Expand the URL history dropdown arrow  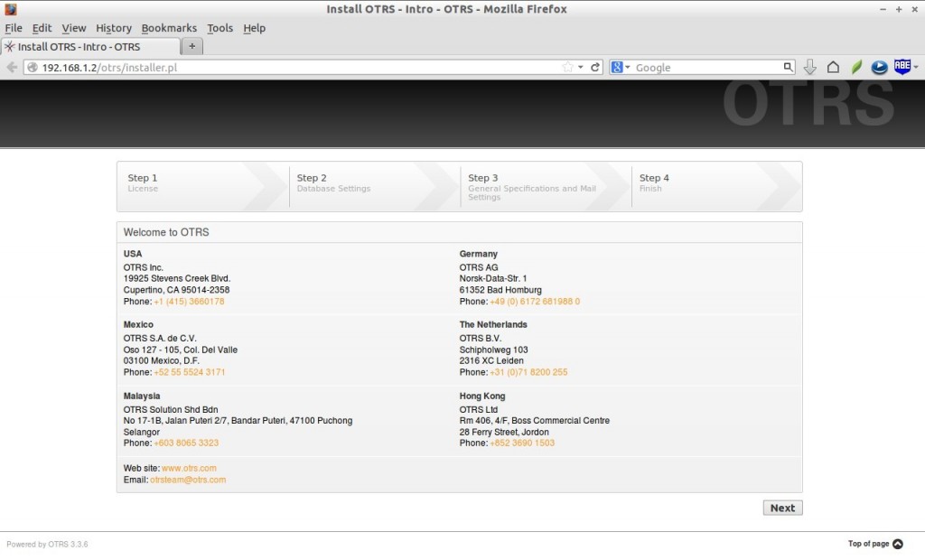point(582,68)
